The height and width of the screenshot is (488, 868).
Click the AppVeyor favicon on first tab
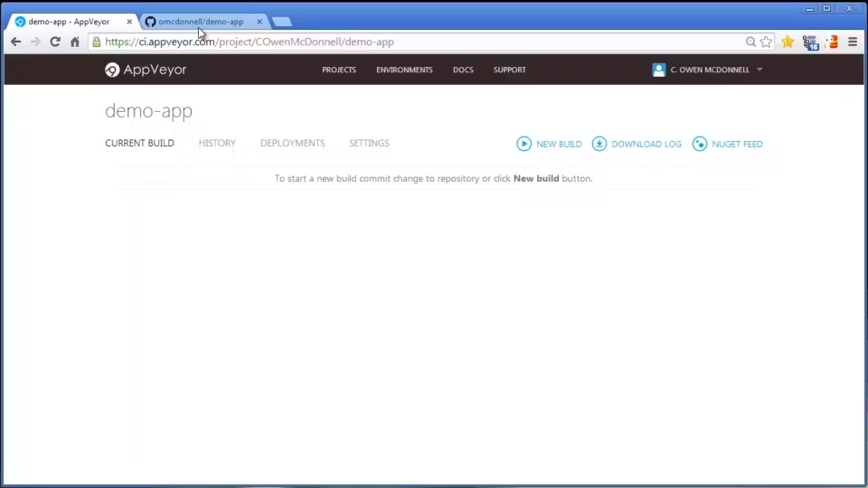pos(21,22)
